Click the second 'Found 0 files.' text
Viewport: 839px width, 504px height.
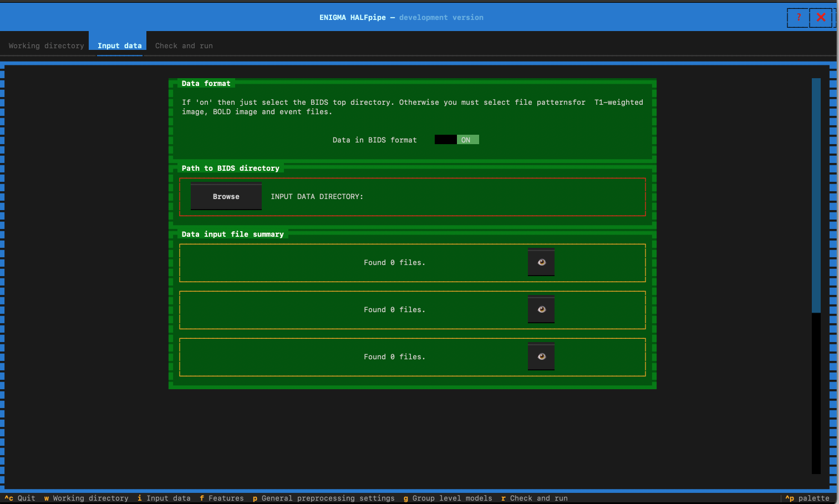pyautogui.click(x=395, y=310)
